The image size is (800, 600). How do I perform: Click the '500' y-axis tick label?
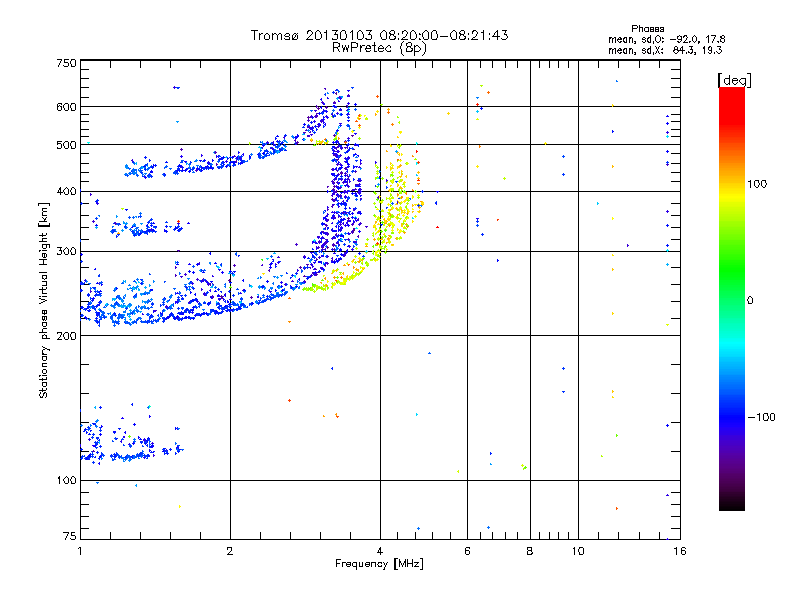point(66,145)
